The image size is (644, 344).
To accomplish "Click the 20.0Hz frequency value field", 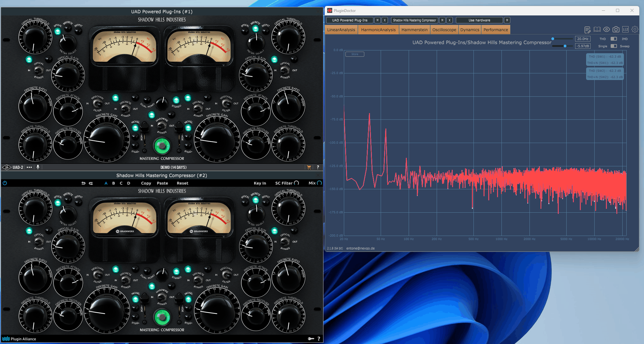I will coord(583,39).
